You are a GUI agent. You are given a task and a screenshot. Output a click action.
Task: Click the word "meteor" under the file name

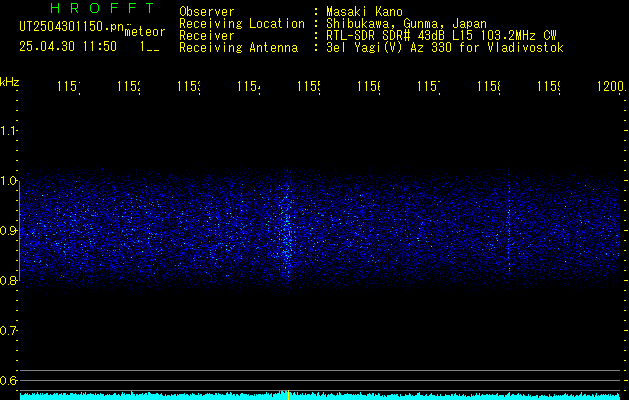click(x=145, y=32)
